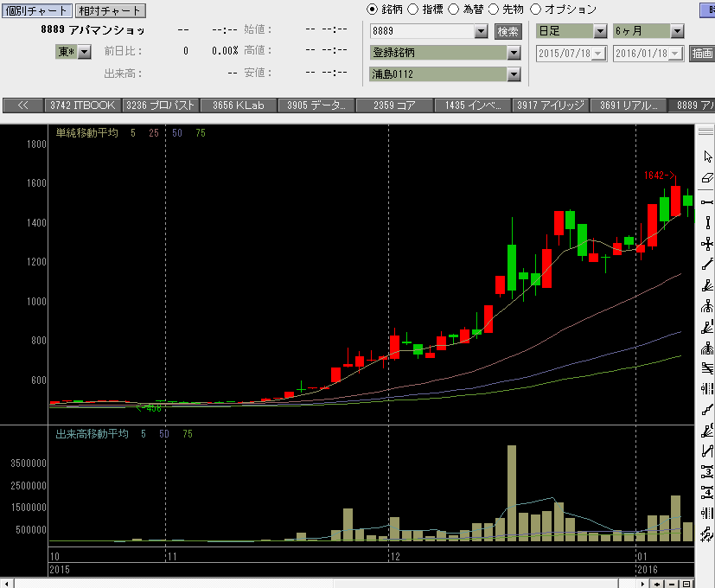Select the オプション radio button
The image size is (715, 588).
535,10
